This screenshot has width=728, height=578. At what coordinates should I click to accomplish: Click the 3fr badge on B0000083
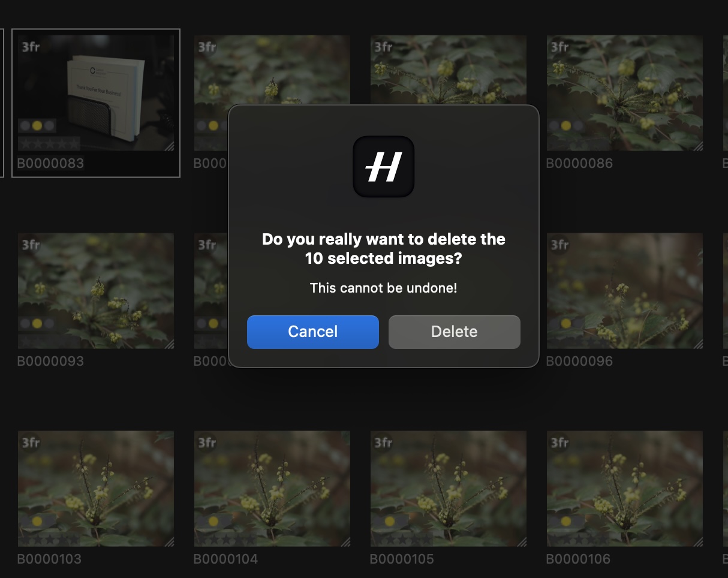(x=31, y=47)
